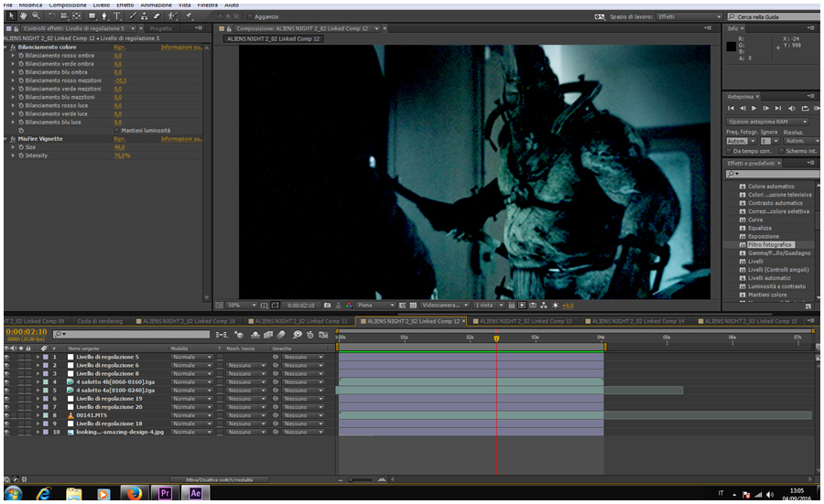Click Ripr. reset for Bilanciamento colore
824x504 pixels.
pyautogui.click(x=119, y=48)
